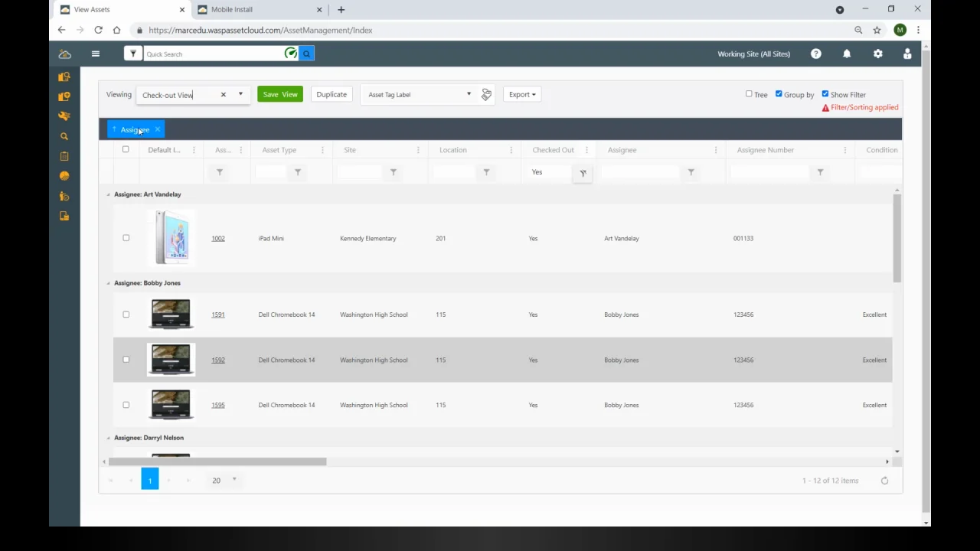Collapse the Assignee: Bobby Jones group

108,283
